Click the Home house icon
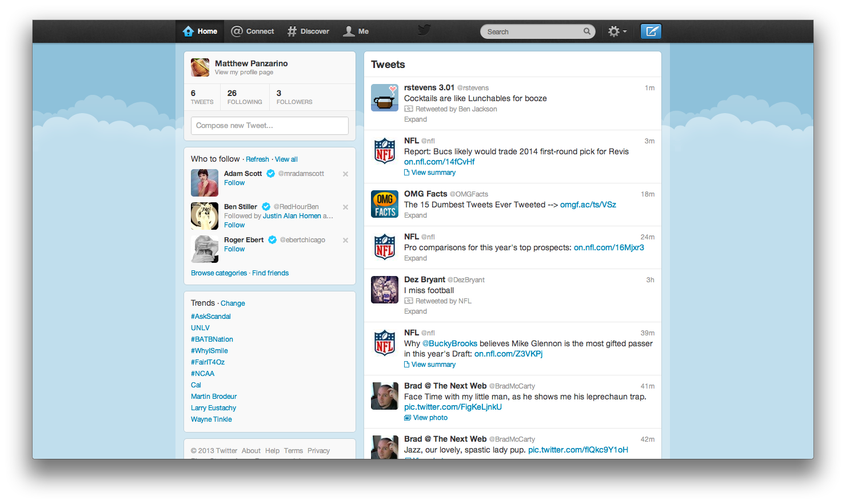This screenshot has height=504, width=846. coord(188,31)
